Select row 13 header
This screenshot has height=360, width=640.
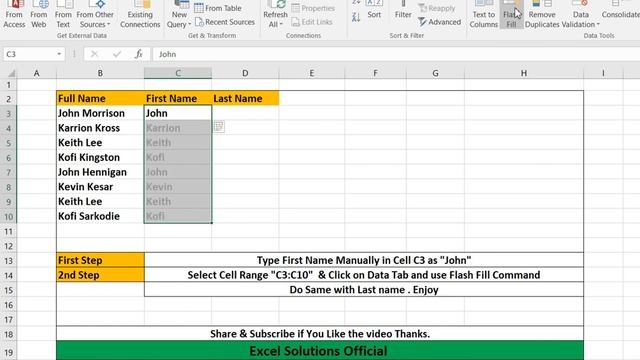tap(8, 260)
